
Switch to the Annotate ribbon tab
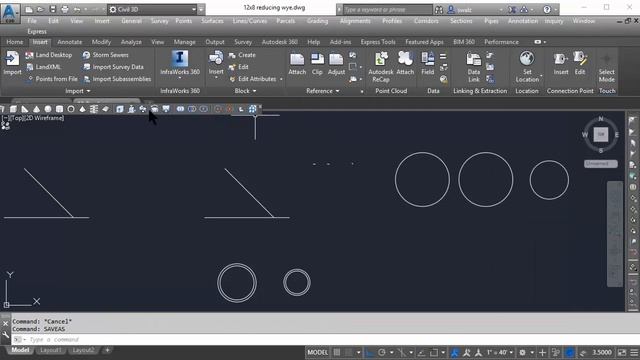pyautogui.click(x=69, y=42)
